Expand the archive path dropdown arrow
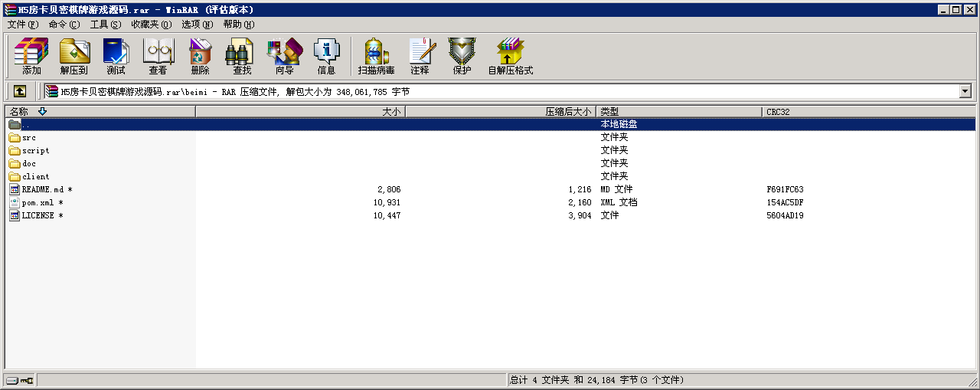 coord(965,91)
